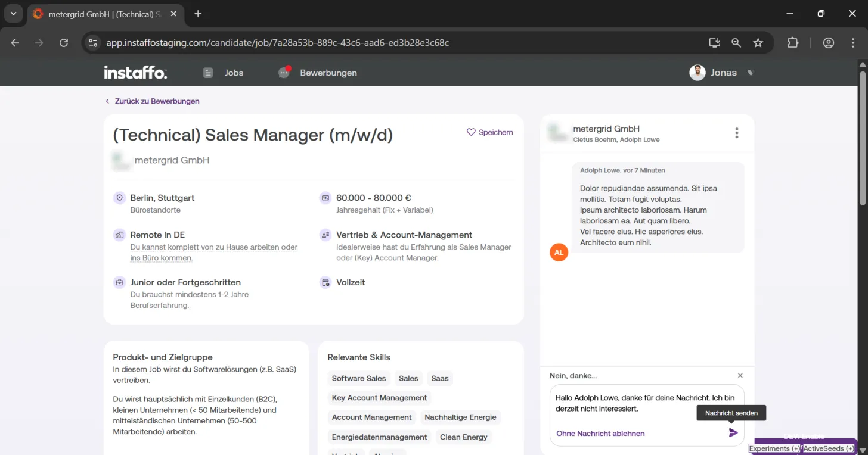Open the zoom magnifier icon in address bar
This screenshot has width=868, height=455.
coord(736,43)
